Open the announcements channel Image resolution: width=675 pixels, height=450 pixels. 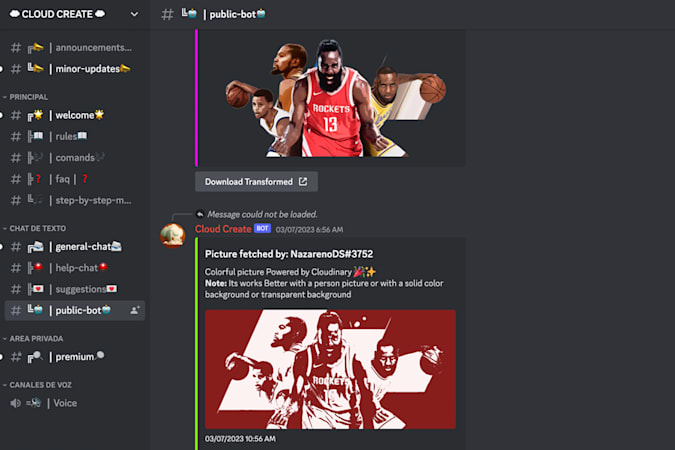[x=74, y=47]
